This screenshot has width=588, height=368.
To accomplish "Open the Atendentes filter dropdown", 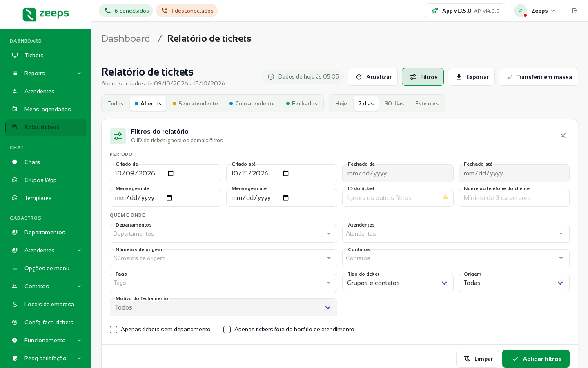I will (x=456, y=234).
